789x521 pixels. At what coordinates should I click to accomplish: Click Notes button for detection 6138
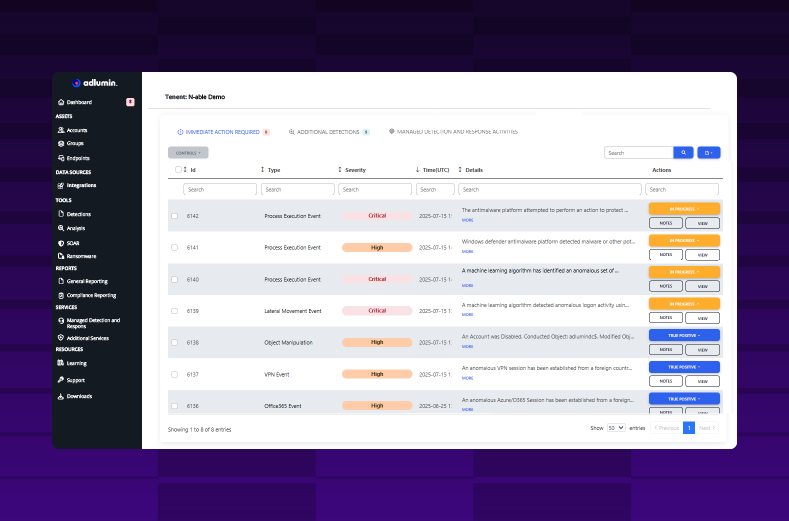coord(665,350)
